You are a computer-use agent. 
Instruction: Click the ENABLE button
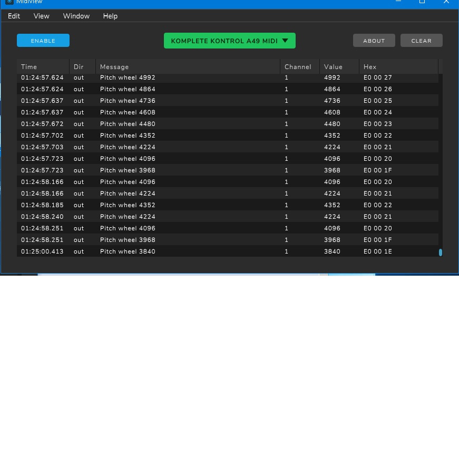[x=43, y=41]
